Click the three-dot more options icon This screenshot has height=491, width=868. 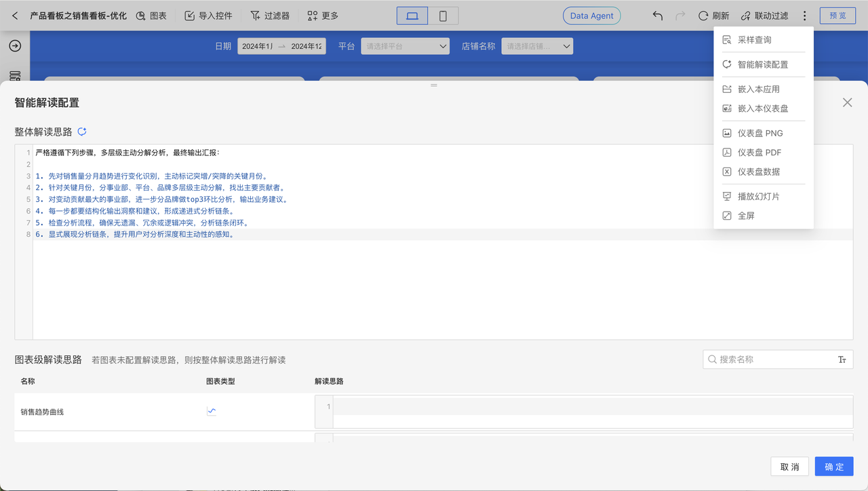(804, 16)
